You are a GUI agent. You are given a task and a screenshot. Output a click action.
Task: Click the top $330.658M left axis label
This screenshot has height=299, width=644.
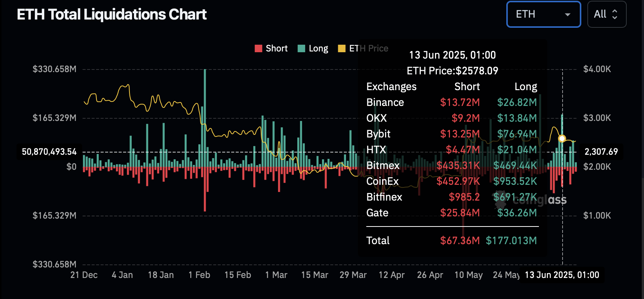pos(54,69)
